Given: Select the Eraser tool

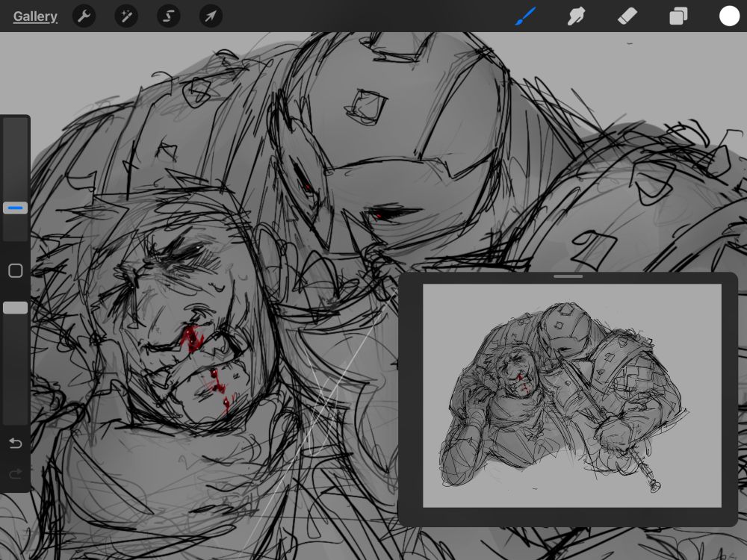Looking at the screenshot, I should (x=627, y=16).
